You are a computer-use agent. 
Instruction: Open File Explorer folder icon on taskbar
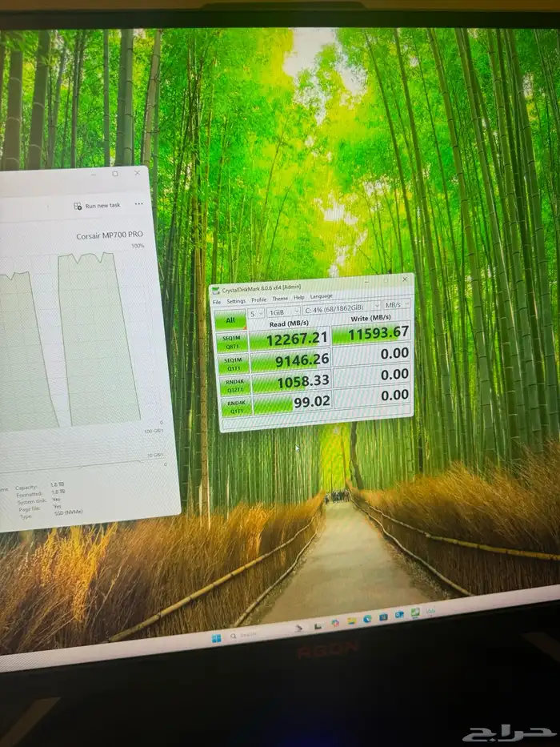tap(352, 621)
